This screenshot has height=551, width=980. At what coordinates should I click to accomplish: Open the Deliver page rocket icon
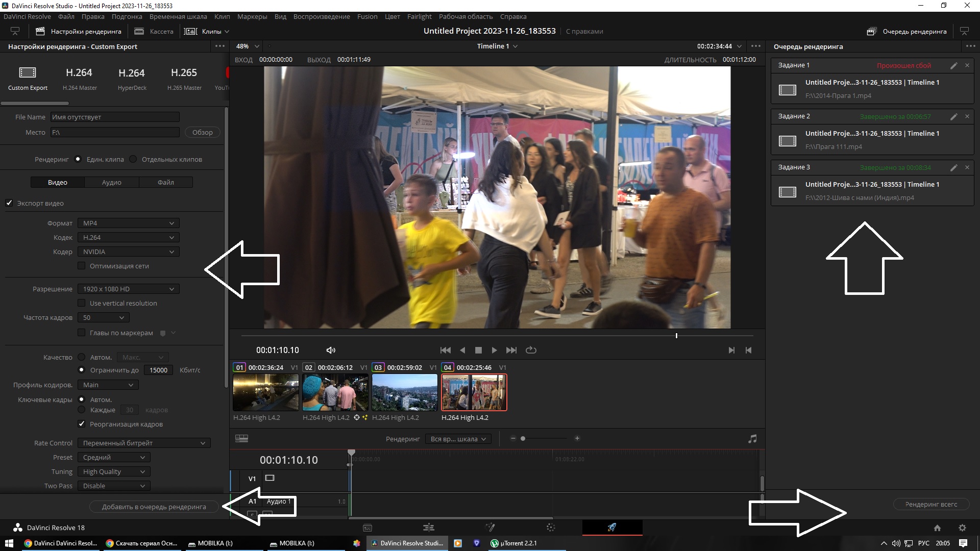(612, 528)
